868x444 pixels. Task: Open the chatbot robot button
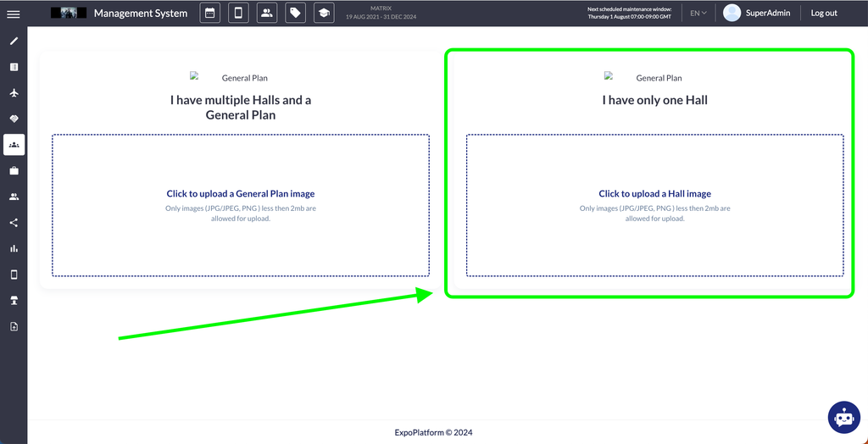coord(843,417)
